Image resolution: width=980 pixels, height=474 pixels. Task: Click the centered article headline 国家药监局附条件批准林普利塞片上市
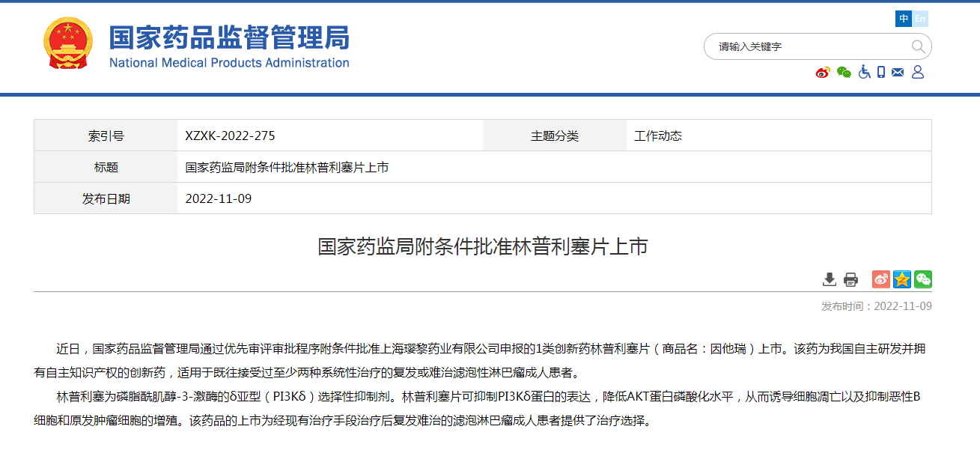(482, 247)
